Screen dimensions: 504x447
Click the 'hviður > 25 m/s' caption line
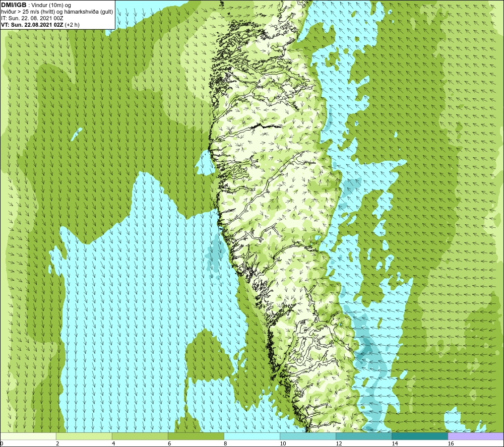click(x=57, y=12)
